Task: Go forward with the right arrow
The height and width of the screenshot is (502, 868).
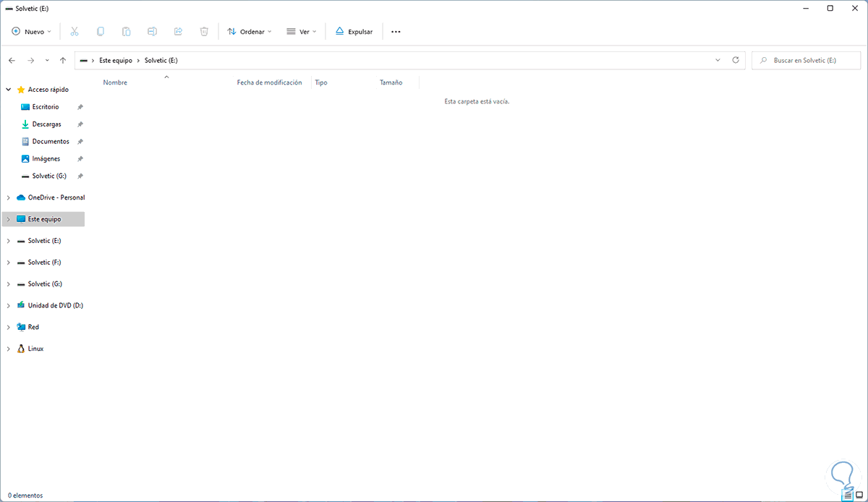Action: click(30, 61)
